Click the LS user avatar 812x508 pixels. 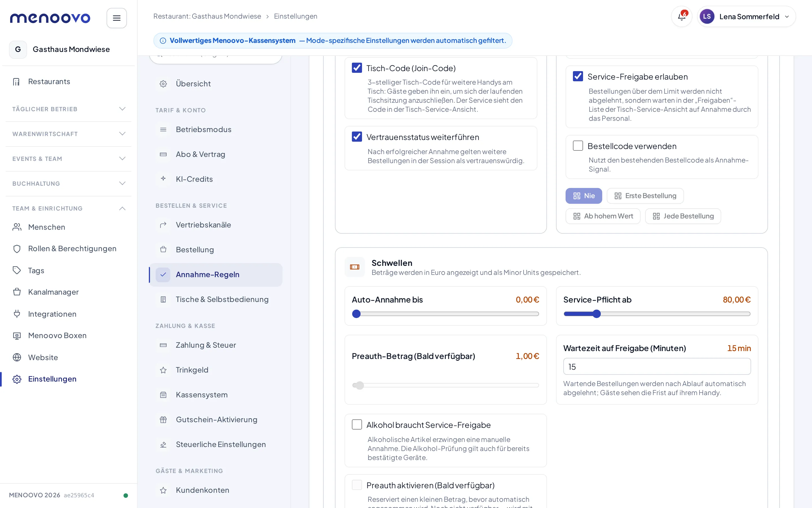(x=707, y=16)
